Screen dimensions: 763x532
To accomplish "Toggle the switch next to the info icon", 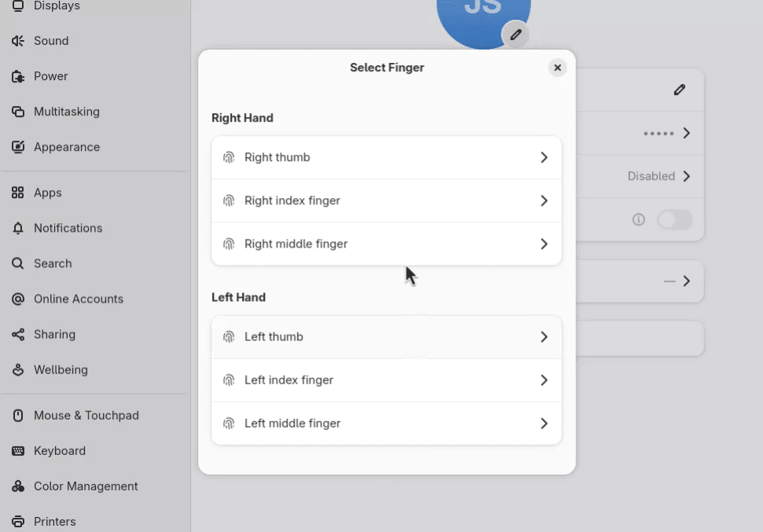I will (674, 219).
